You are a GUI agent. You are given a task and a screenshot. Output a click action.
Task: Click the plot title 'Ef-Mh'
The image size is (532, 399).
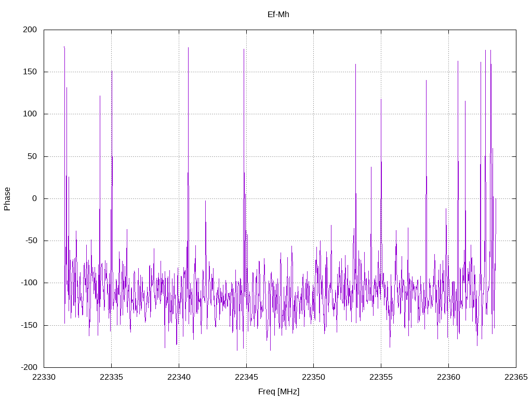click(278, 14)
